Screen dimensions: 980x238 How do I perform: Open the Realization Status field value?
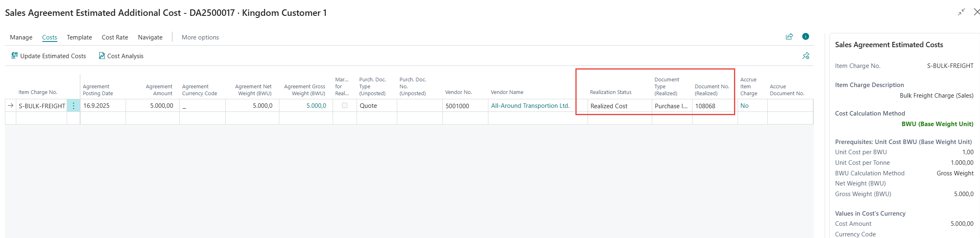click(619, 106)
